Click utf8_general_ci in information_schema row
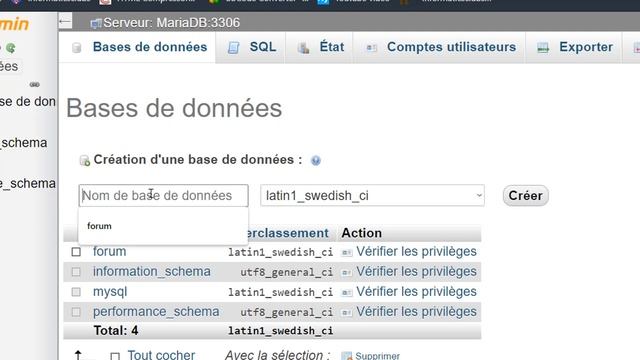This screenshot has width=640, height=360. 287,272
